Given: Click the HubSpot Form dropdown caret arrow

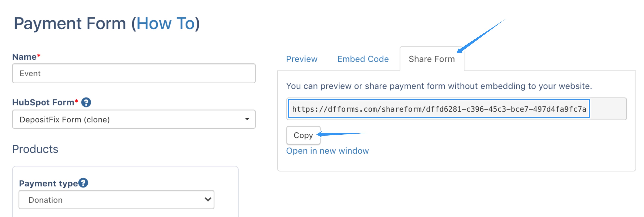Looking at the screenshot, I should pos(247,119).
